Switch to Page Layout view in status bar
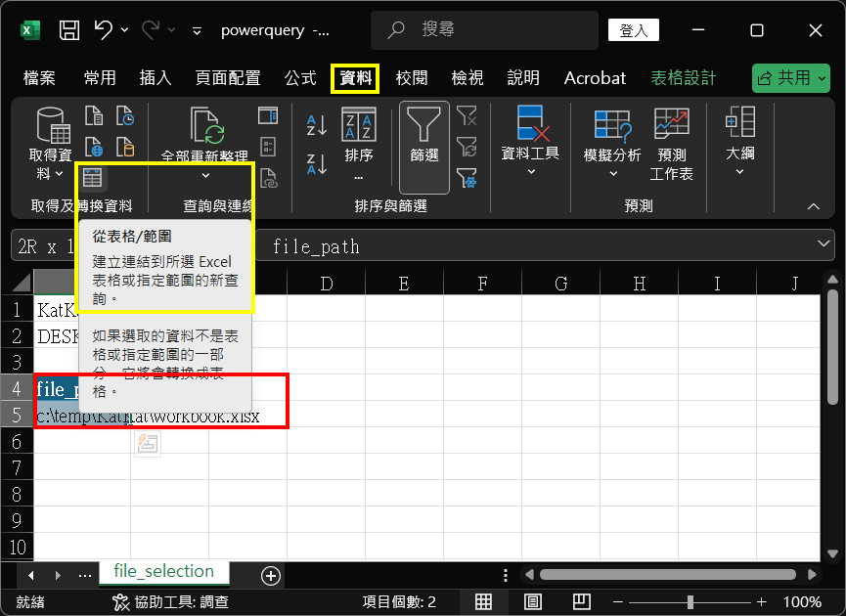The height and width of the screenshot is (616, 846). coord(533,601)
